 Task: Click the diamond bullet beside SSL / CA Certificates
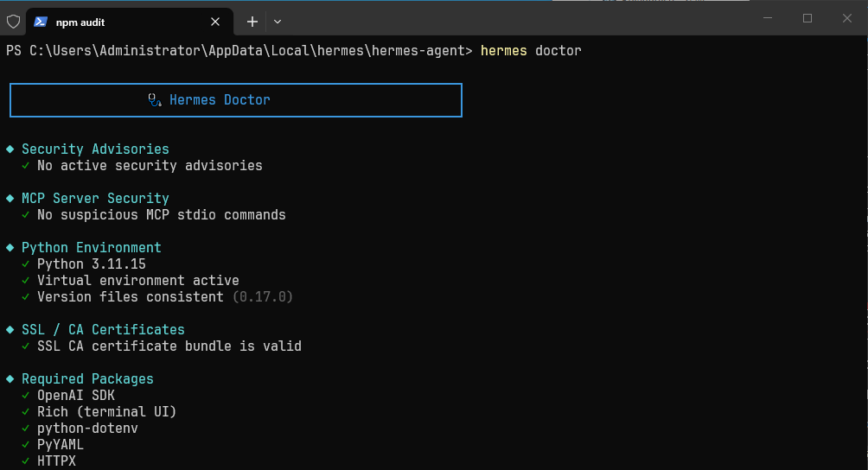coord(10,329)
